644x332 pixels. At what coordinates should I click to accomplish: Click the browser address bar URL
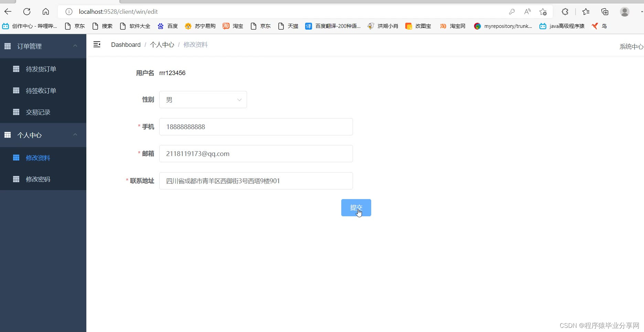tap(118, 12)
